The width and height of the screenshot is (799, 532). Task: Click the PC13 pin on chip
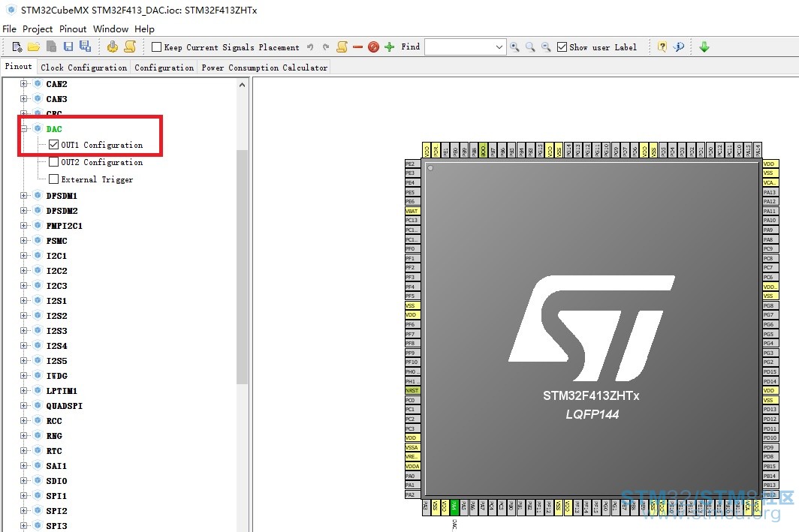(x=412, y=221)
